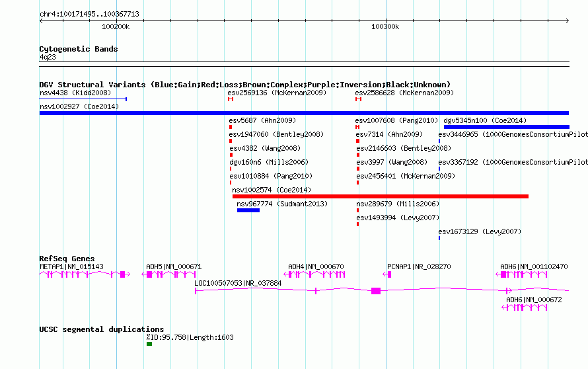Click the esv4382 (Wang2008) variant label
This screenshot has width=588, height=369.
pos(265,148)
